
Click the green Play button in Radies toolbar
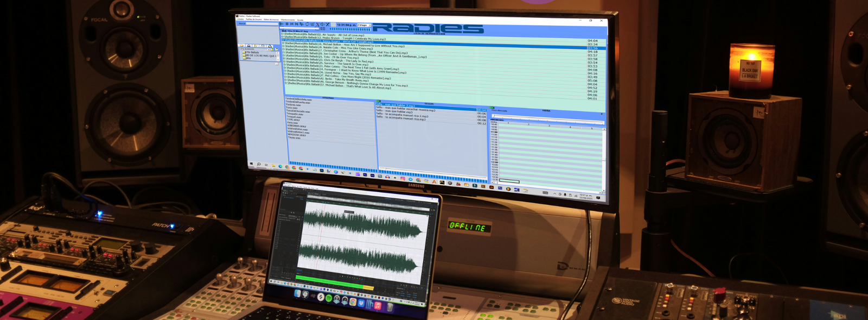282,24
